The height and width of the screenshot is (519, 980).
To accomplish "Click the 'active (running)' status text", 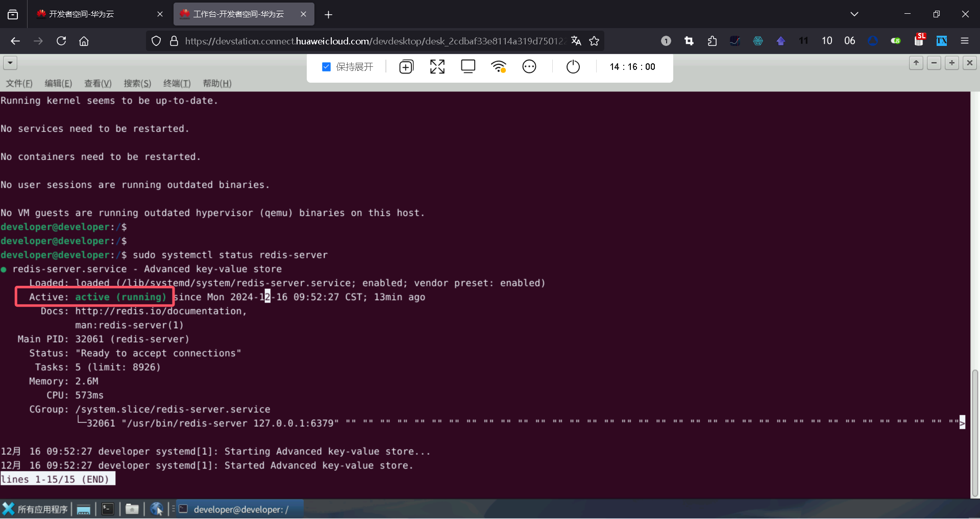I will click(x=121, y=297).
